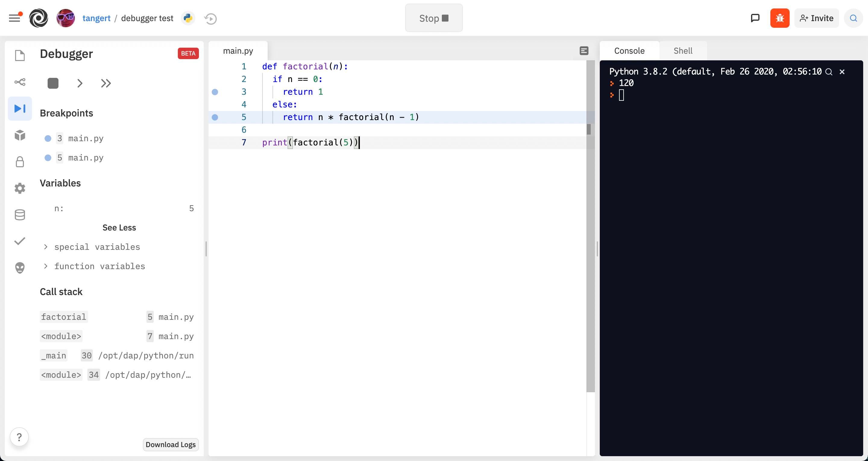The width and height of the screenshot is (868, 461).
Task: Click the Stop button to halt execution
Action: pyautogui.click(x=434, y=18)
